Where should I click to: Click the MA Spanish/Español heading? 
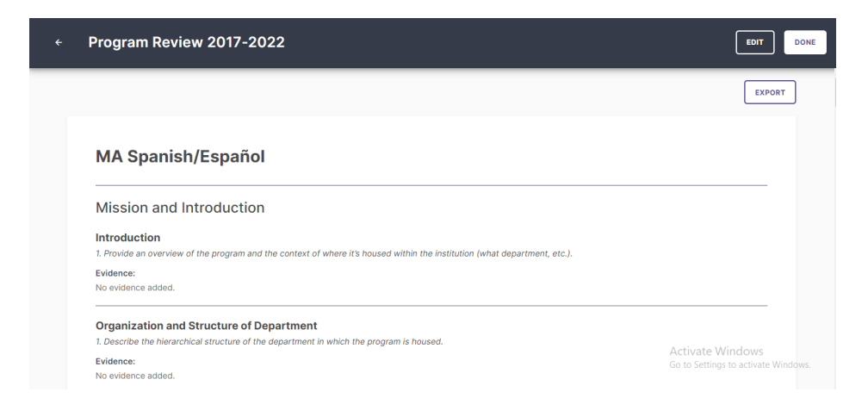(x=180, y=157)
